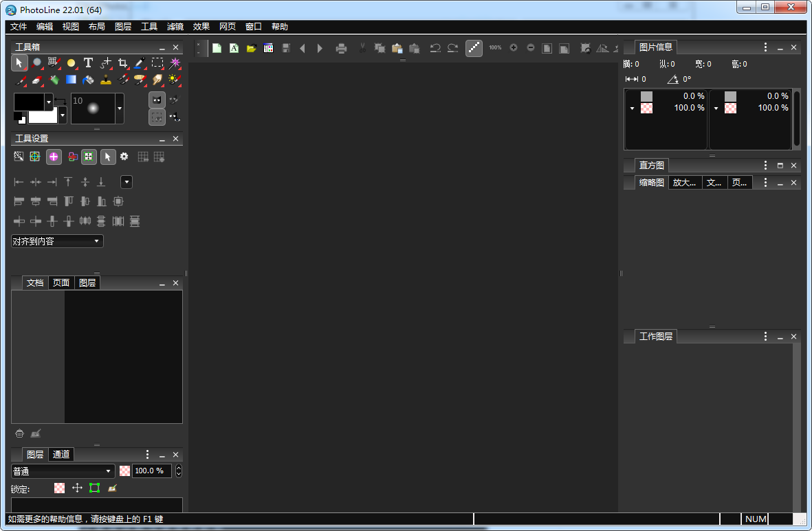Expand the 对齐到内容 alignment dropdown
812x531 pixels.
tap(57, 241)
